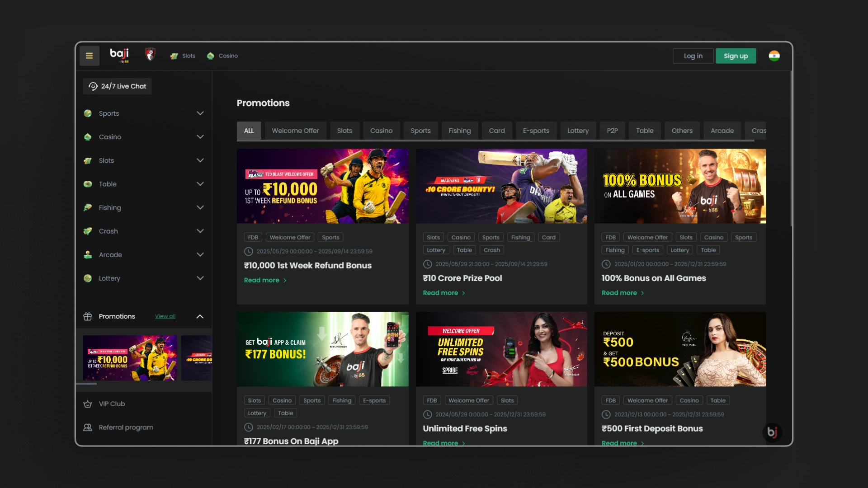Expand the Lottery sidebar section

200,278
